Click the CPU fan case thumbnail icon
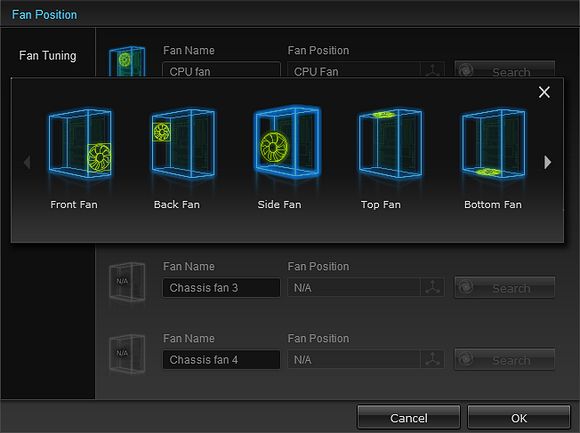The image size is (580, 433). (x=127, y=61)
